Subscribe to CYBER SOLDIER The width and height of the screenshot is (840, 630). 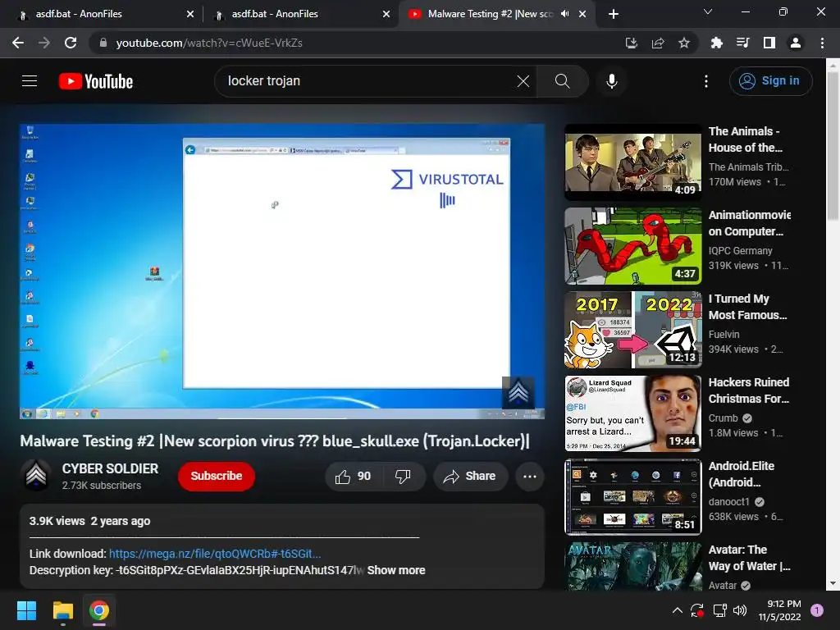tap(217, 476)
